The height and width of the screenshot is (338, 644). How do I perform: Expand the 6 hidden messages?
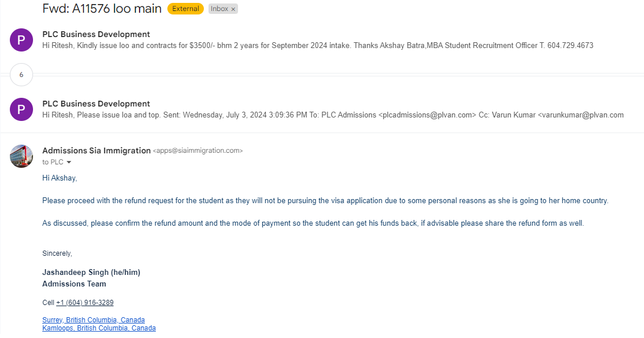[x=21, y=75]
